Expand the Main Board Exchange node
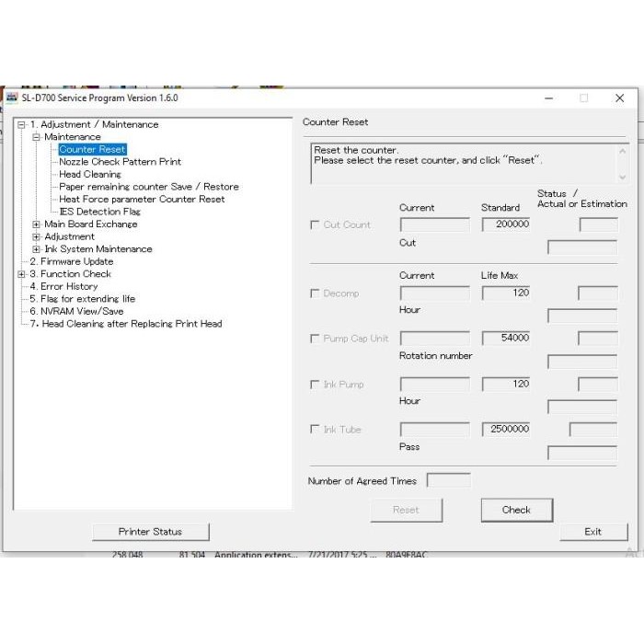The height and width of the screenshot is (644, 644). [36, 224]
